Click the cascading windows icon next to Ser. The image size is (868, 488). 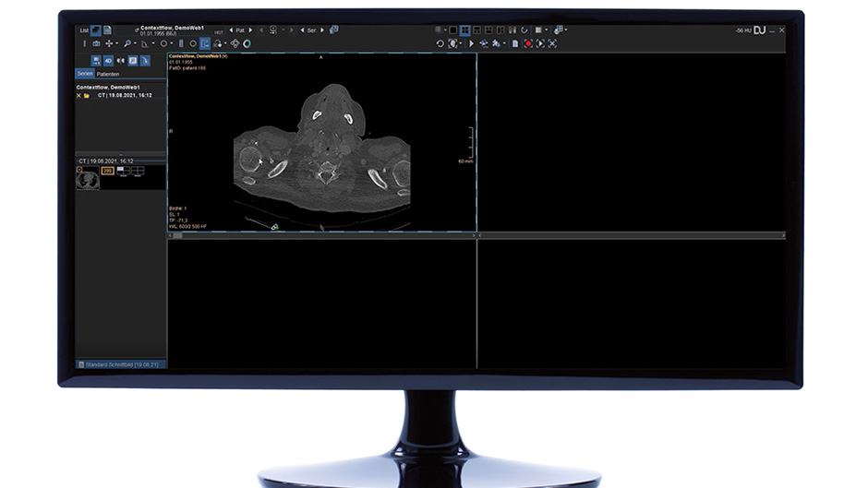point(334,30)
